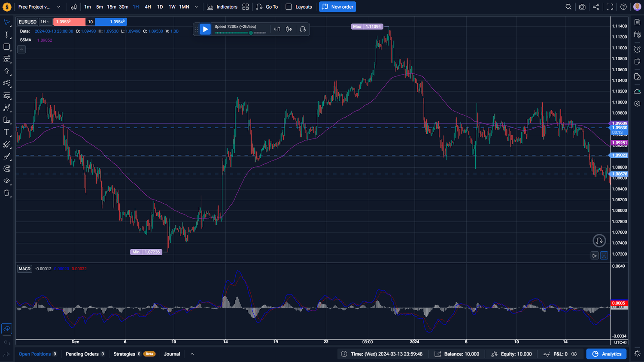Image resolution: width=644 pixels, height=362 pixels.
Task: Share the chart via share icon
Action: point(596,7)
